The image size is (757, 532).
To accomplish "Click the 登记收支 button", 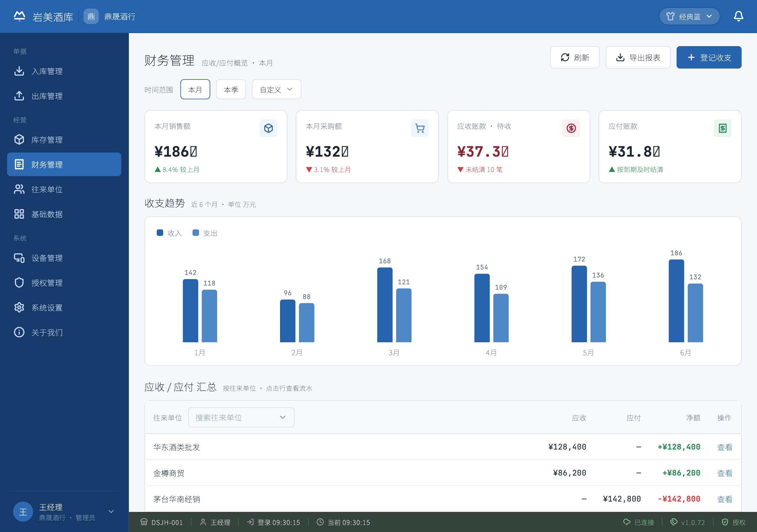I will point(709,57).
